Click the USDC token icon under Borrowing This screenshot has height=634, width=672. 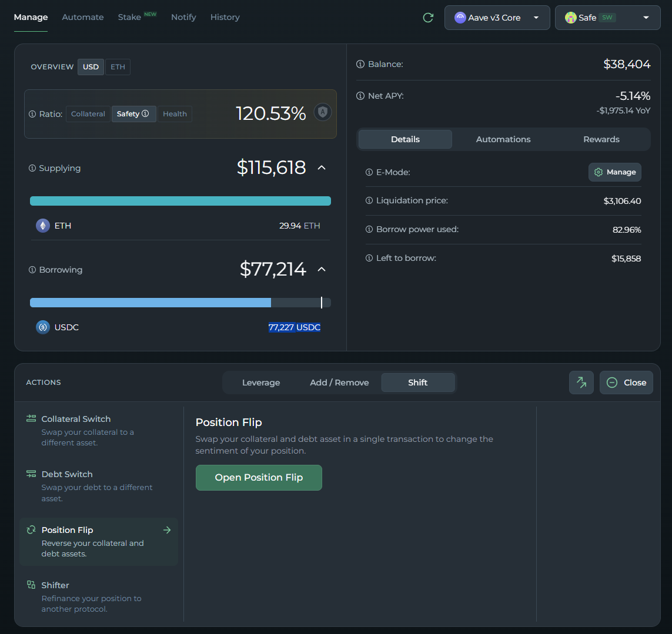(x=43, y=327)
